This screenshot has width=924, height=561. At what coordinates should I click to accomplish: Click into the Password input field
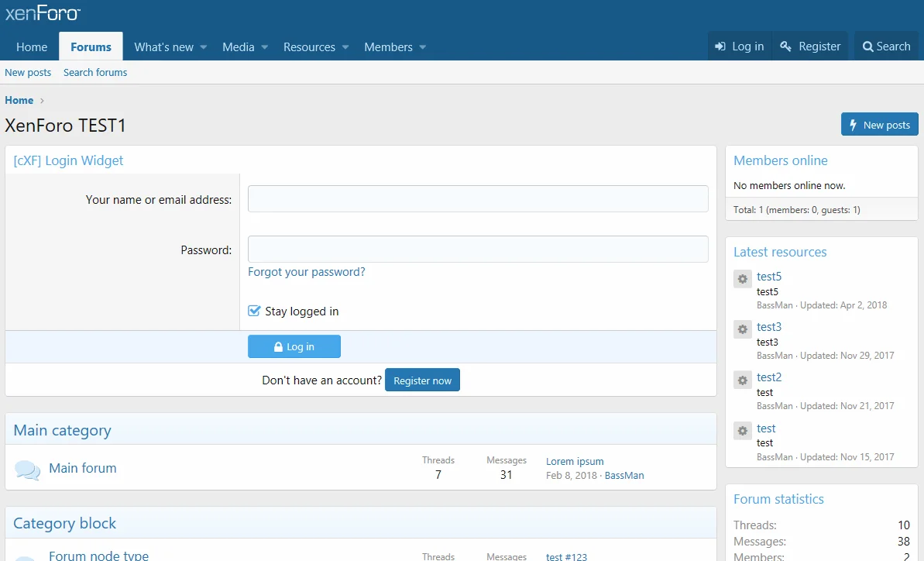478,250
